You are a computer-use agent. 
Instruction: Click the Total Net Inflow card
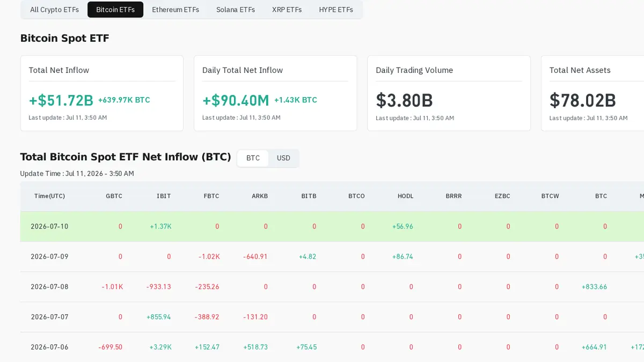click(x=102, y=93)
